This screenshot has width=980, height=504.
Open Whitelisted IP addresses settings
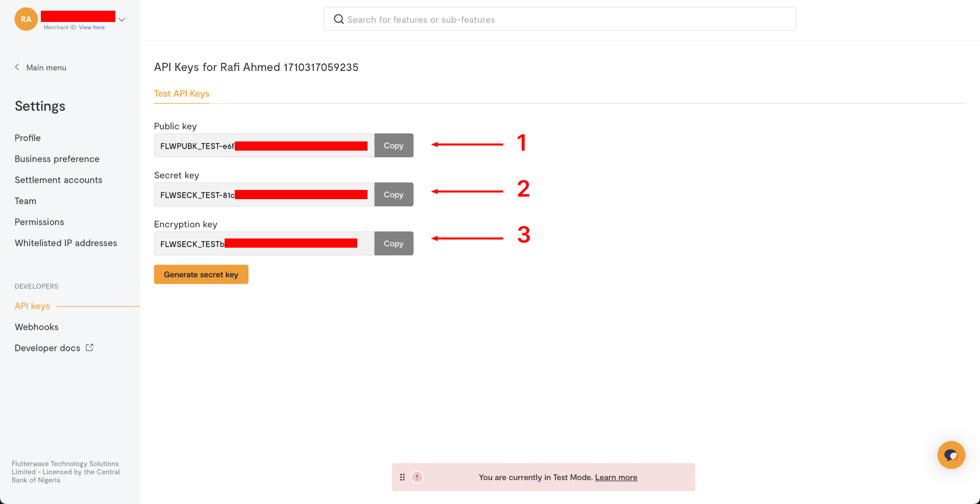66,243
